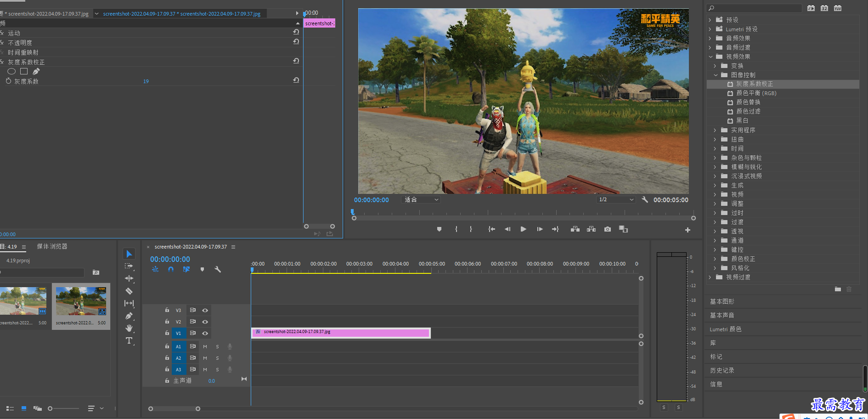
Task: Reset the 运动 effect
Action: pos(296,32)
